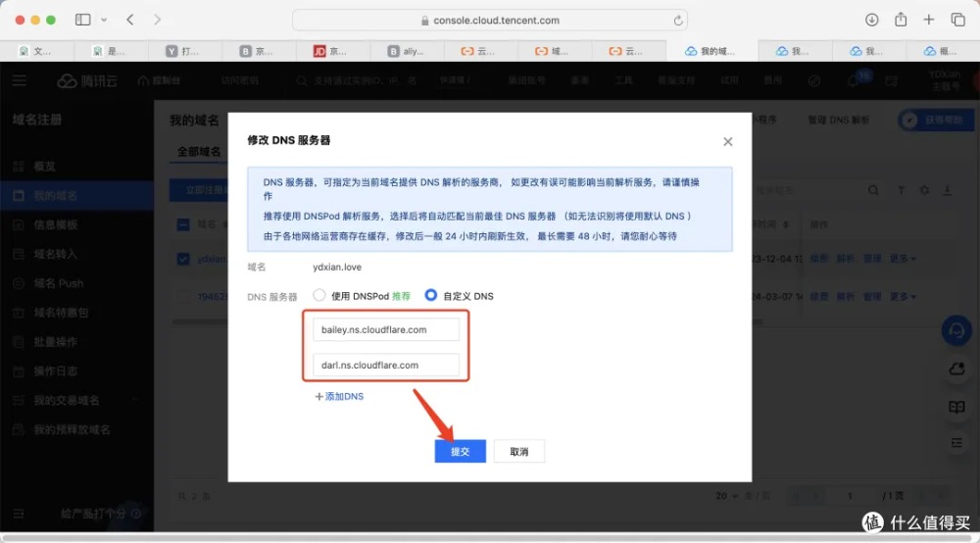This screenshot has height=543, width=980.
Task: Click the domain table download icon
Action: tap(948, 190)
